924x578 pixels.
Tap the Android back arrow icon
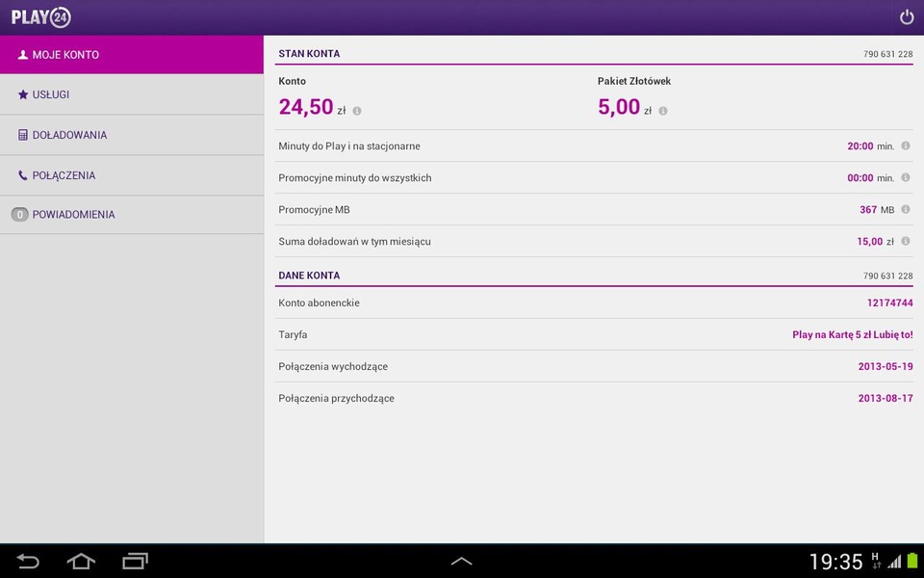28,561
